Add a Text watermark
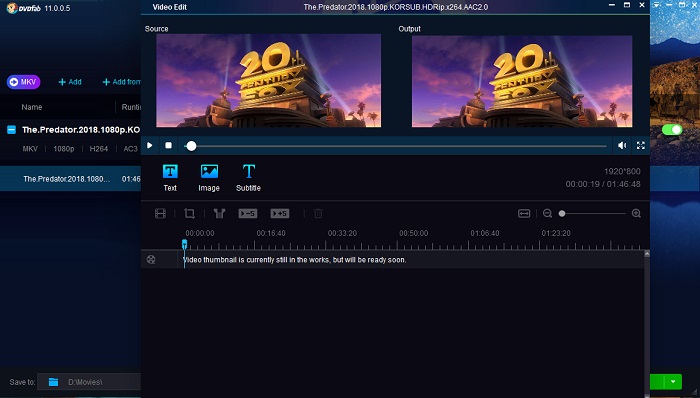Viewport: 700px width, 398px height. click(170, 178)
